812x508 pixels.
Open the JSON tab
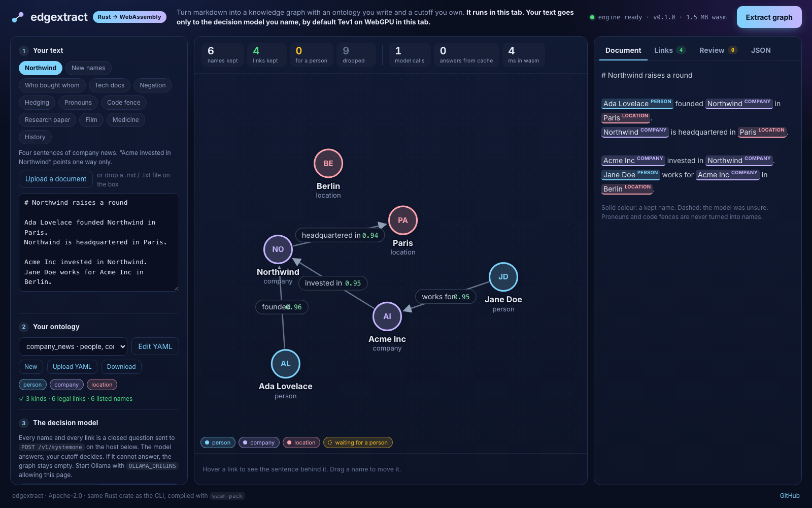761,50
